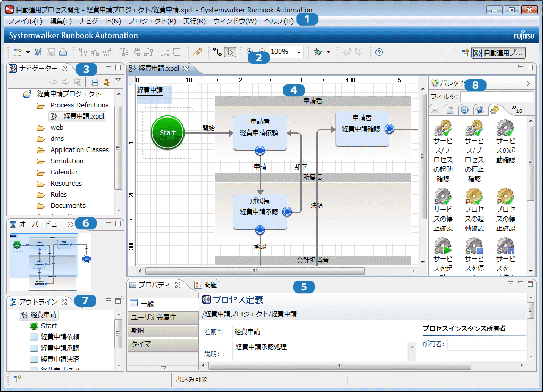
Task: Select the palette mail category tab
Action: tap(435, 110)
